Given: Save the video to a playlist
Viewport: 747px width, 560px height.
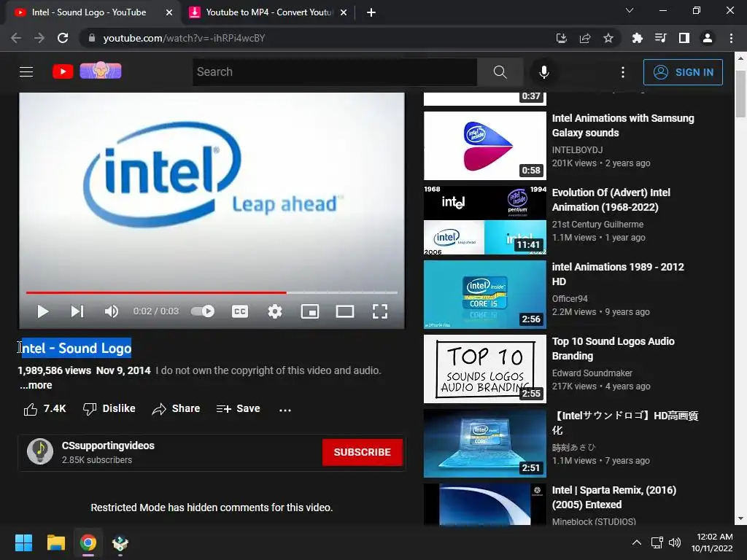Looking at the screenshot, I should point(239,408).
